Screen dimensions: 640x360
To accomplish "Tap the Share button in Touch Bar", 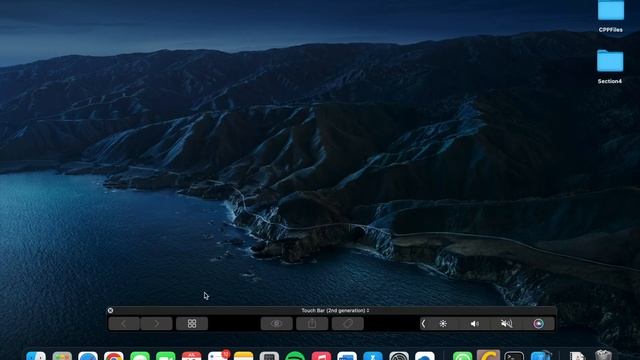I will pyautogui.click(x=312, y=324).
